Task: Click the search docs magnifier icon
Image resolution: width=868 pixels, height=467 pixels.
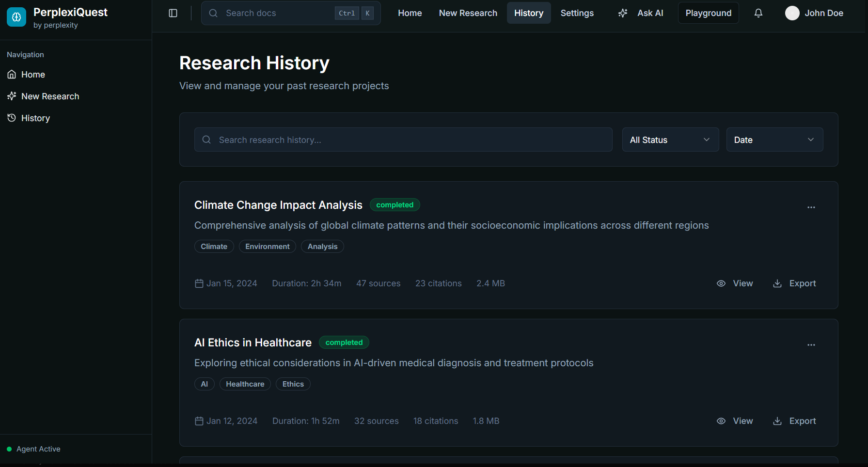Action: click(x=213, y=13)
